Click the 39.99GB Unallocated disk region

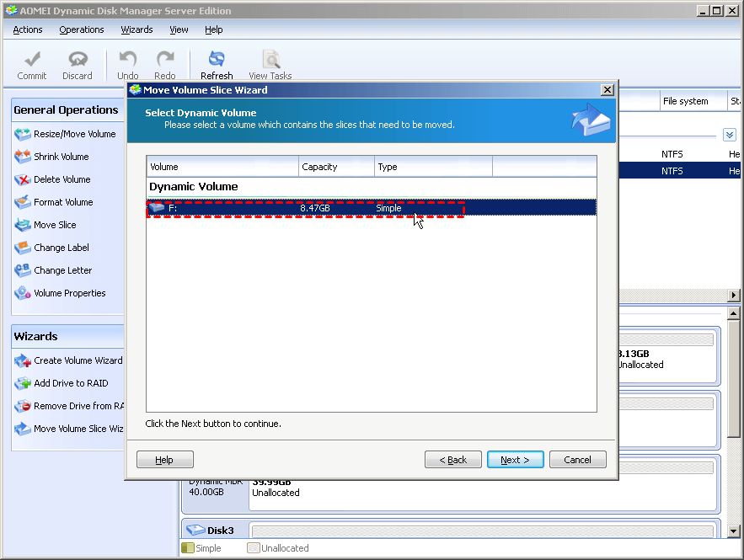point(482,493)
